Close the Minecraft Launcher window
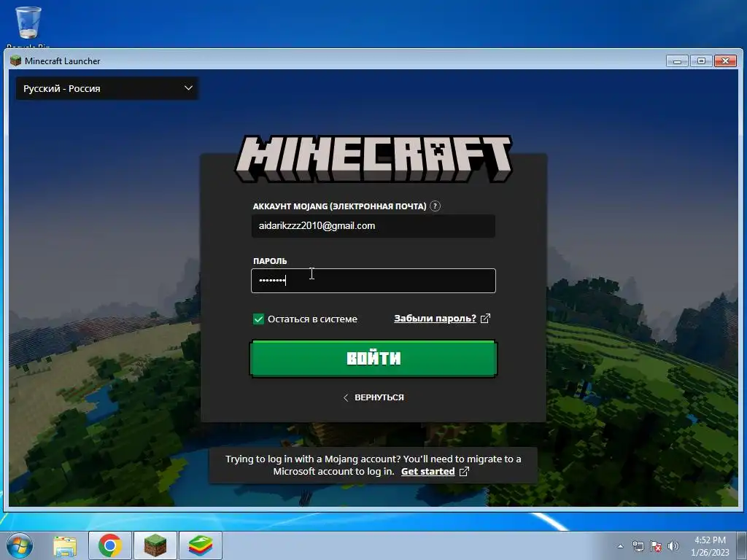 click(x=725, y=61)
